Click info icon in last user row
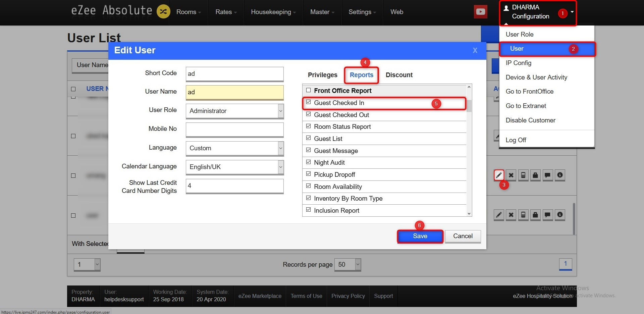The width and height of the screenshot is (644, 314). (560, 215)
